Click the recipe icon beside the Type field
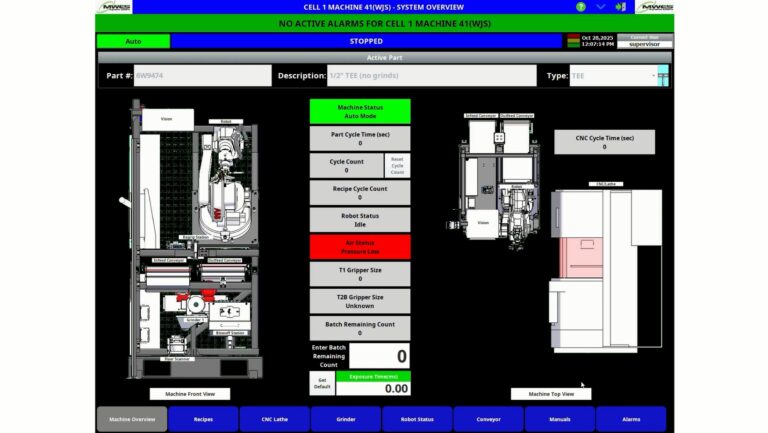 click(663, 76)
